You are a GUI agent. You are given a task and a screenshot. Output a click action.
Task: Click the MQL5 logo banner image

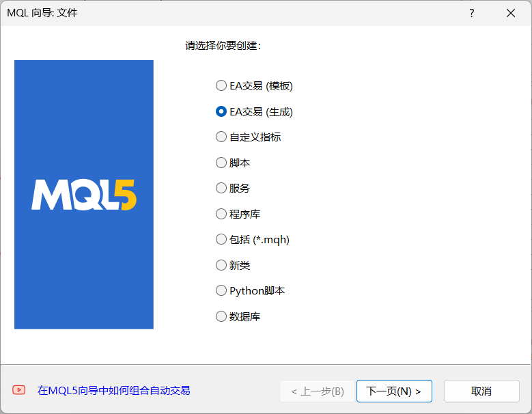pos(84,195)
